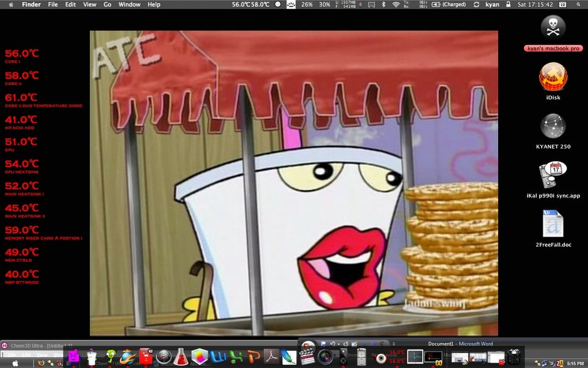Viewport: 588px width, 368px height.
Task: Open Spotlight search magnifier
Action: click(579, 4)
